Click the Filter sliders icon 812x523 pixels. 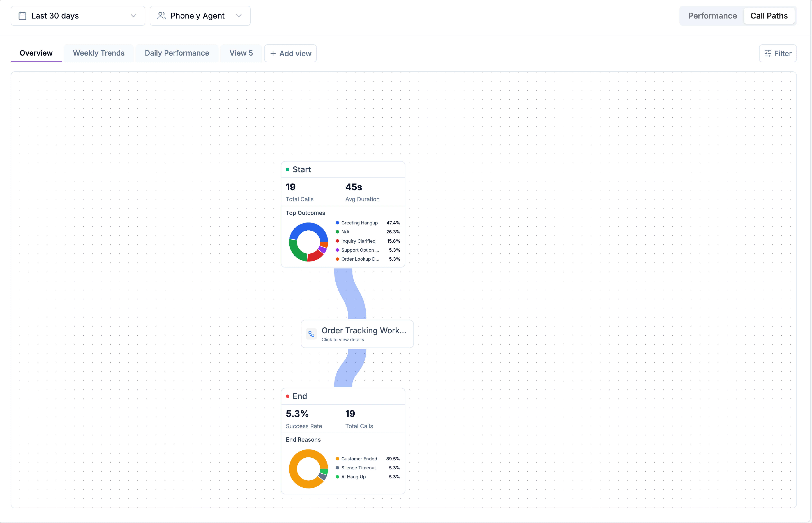(x=768, y=54)
